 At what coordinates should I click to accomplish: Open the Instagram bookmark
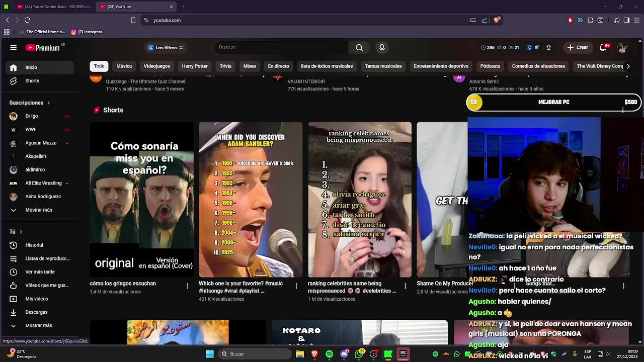tap(87, 32)
